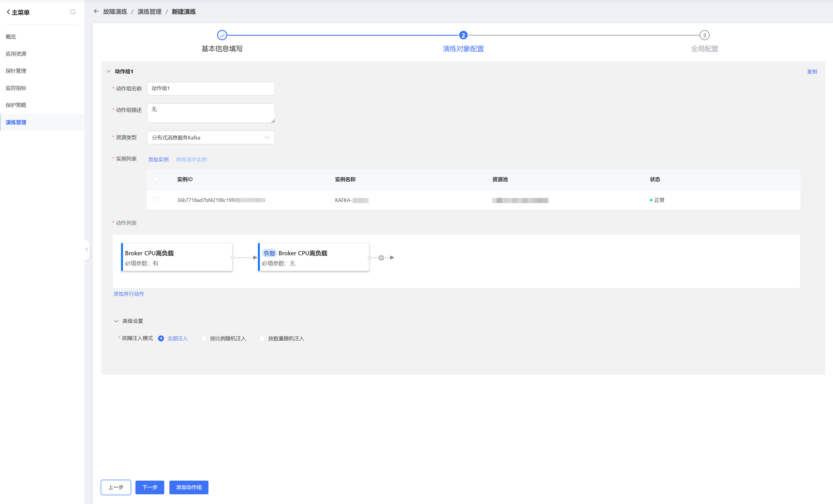This screenshot has height=504, width=833.
Task: Select 按比例随机注入 radio option
Action: 204,338
